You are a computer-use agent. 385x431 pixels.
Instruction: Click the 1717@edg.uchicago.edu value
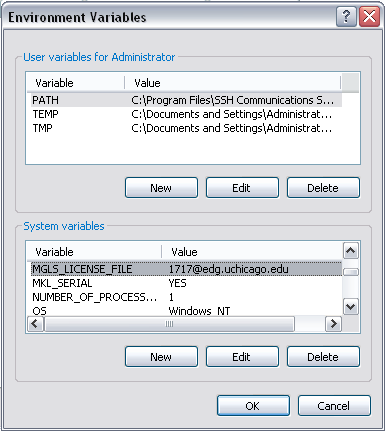click(x=229, y=269)
